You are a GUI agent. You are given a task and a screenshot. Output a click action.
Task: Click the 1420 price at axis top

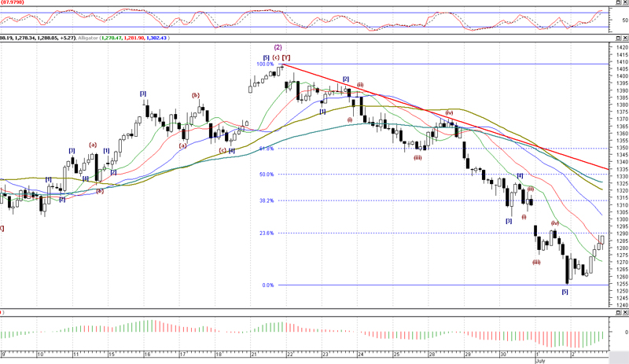point(620,48)
